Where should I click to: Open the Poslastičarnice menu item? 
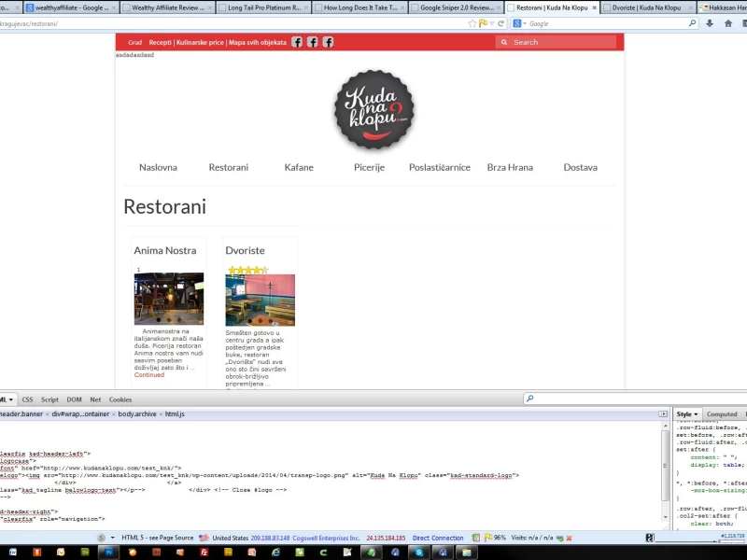click(440, 168)
